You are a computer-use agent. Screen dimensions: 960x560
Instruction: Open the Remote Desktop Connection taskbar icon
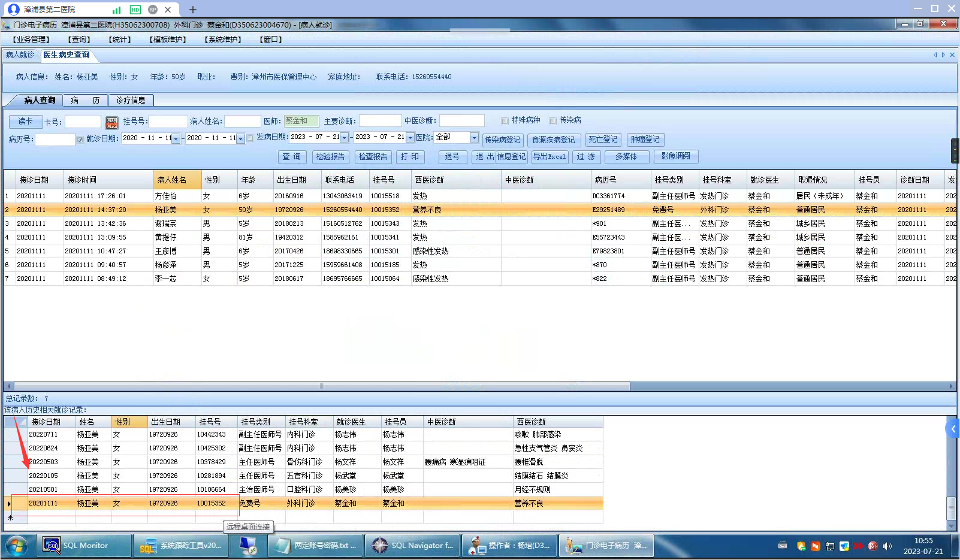(x=248, y=546)
